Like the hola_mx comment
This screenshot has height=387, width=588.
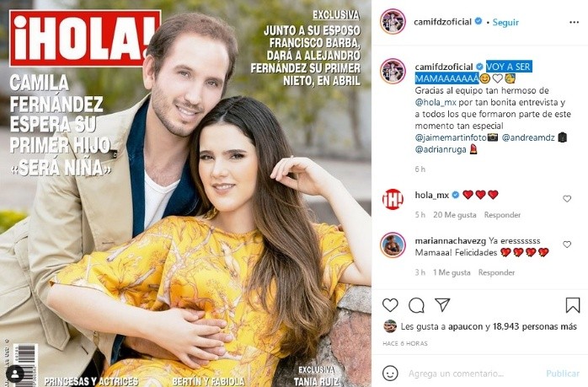[x=567, y=199]
